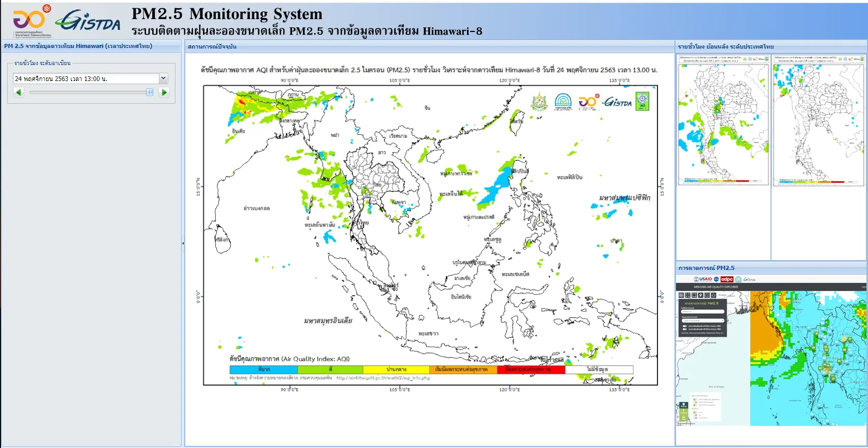868x448 pixels.
Task: Click the green previous-hour arrow button
Action: click(x=19, y=92)
